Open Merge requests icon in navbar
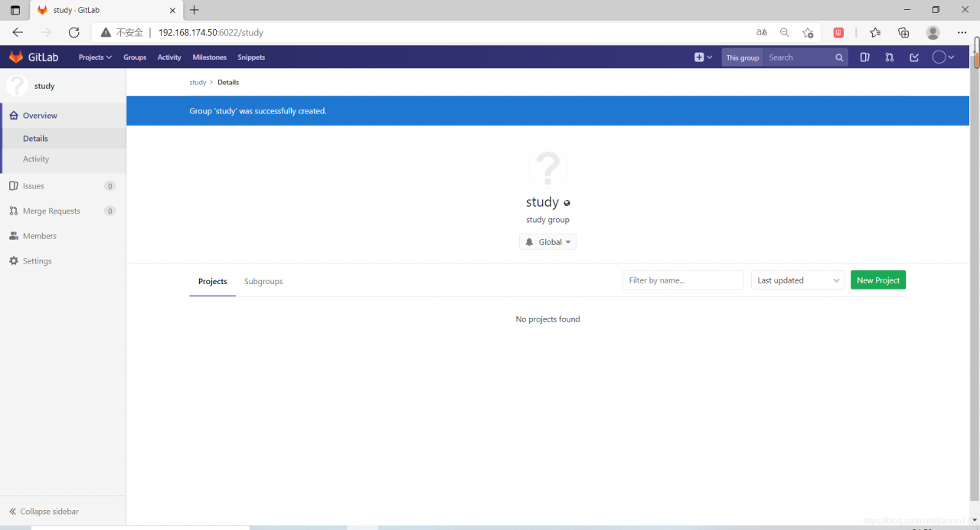Screen dimensions: 980x530 click(890, 57)
